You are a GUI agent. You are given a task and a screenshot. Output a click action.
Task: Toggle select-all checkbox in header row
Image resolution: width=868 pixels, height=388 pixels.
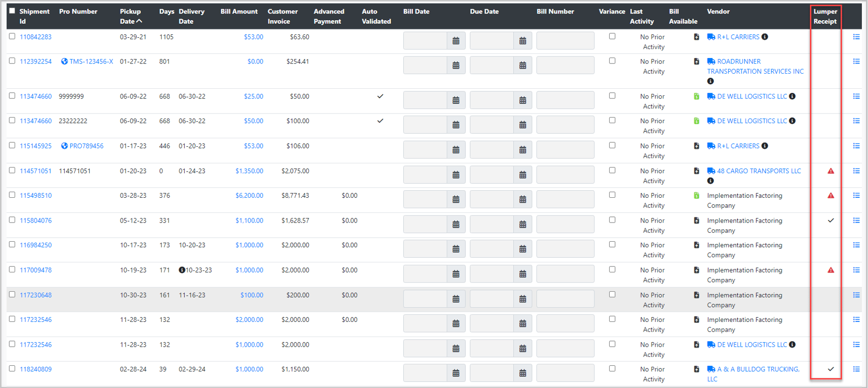12,11
